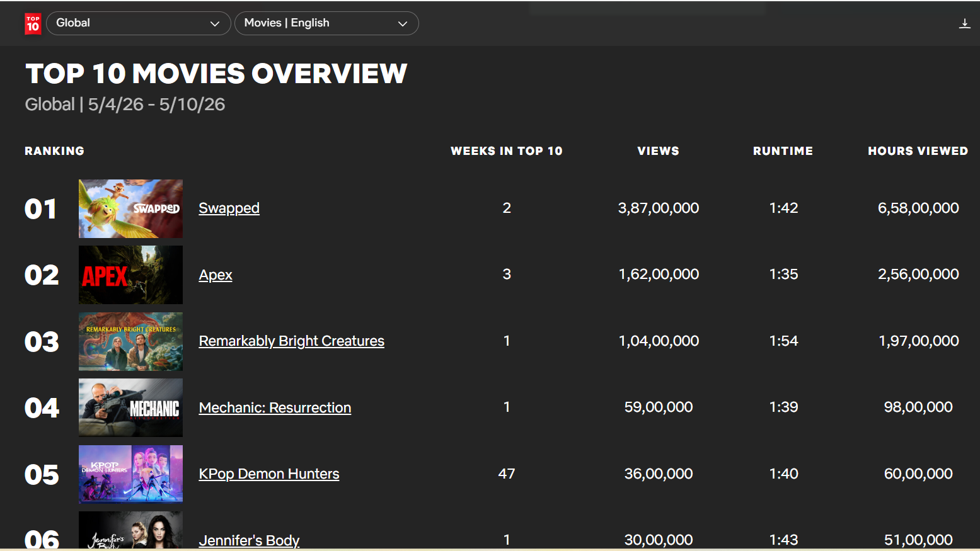980x551 pixels.
Task: Click the Jennifer's Body poster thumbnail
Action: pyautogui.click(x=130, y=530)
